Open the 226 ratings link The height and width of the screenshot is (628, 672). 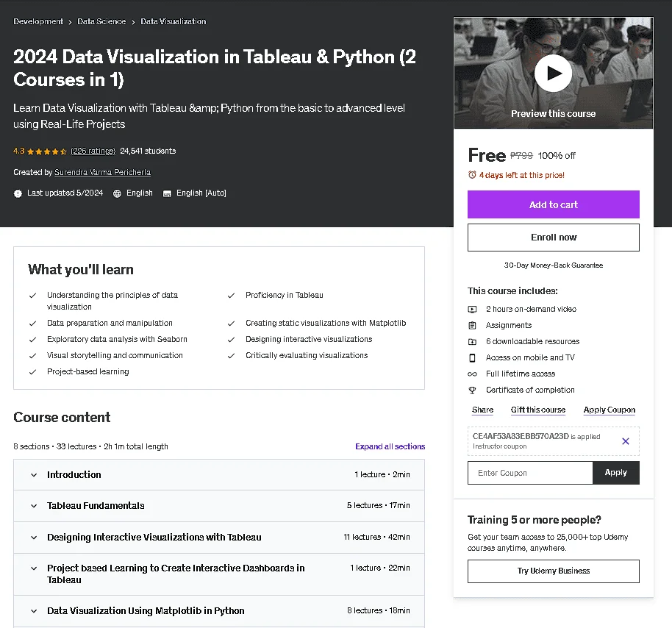tap(93, 151)
